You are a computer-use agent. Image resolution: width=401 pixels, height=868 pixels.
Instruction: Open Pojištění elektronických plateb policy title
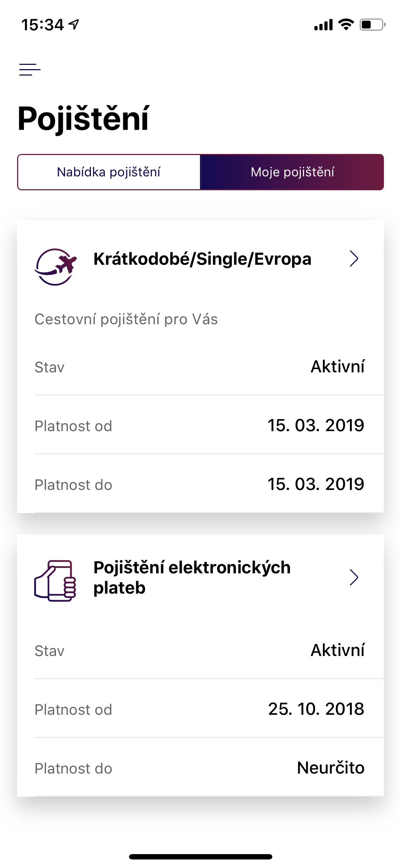[x=192, y=577]
